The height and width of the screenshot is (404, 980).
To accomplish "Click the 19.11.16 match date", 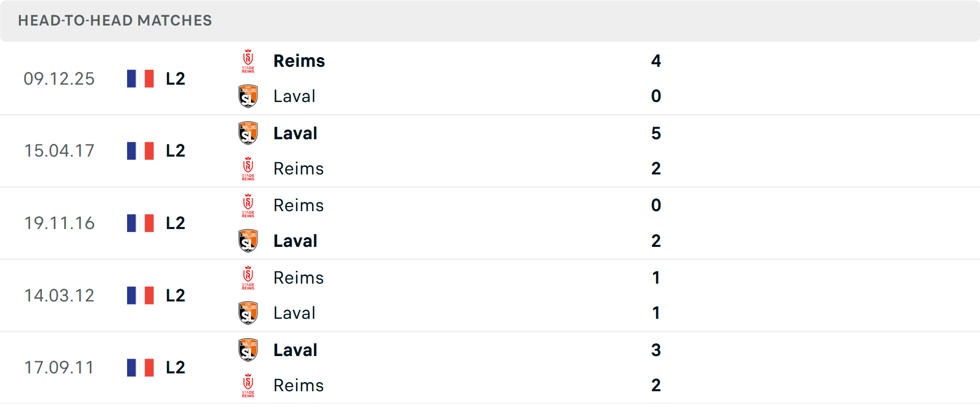I will pyautogui.click(x=59, y=223).
